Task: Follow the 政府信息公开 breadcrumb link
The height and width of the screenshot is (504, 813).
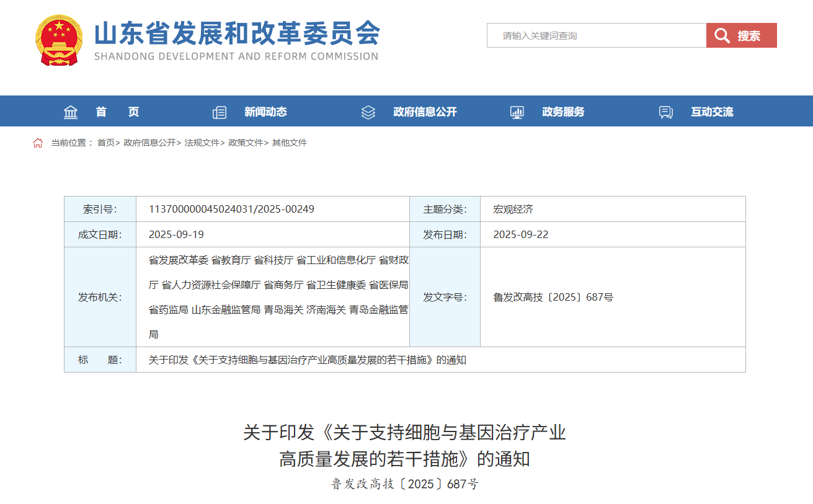Action: [149, 143]
